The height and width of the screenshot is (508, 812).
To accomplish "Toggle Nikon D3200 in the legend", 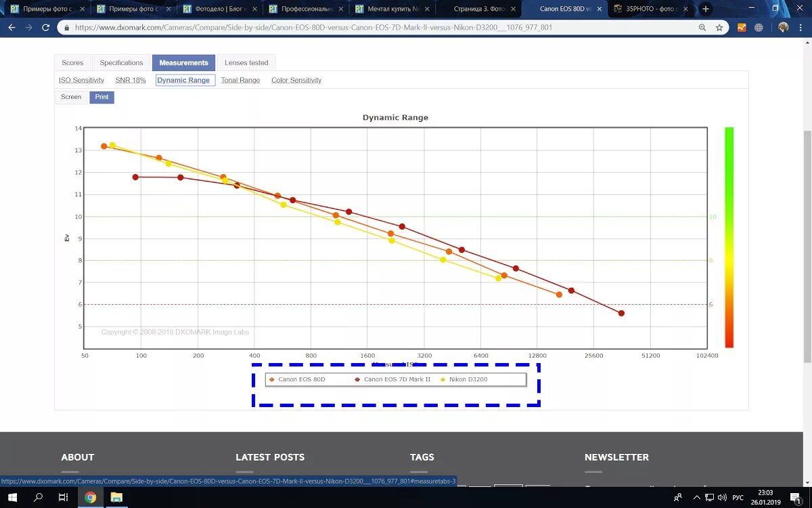I will [464, 379].
